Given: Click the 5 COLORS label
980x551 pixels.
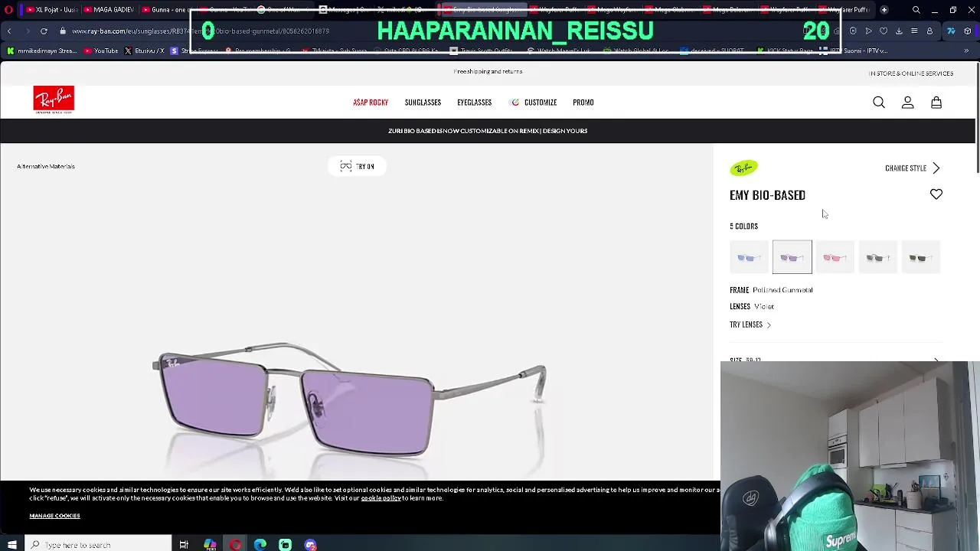Looking at the screenshot, I should point(743,227).
